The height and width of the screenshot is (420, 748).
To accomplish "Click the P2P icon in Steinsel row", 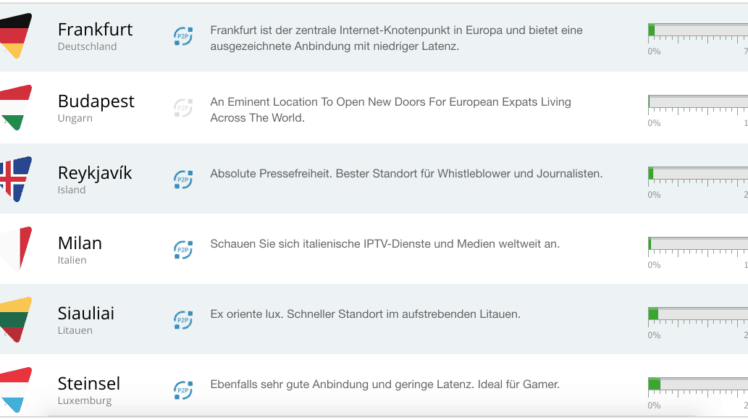I will click(183, 390).
